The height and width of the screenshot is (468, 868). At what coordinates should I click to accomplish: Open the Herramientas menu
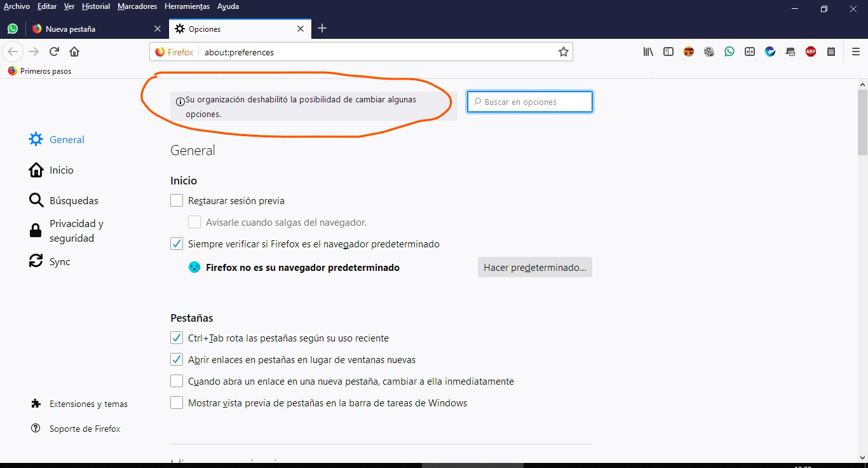(187, 6)
